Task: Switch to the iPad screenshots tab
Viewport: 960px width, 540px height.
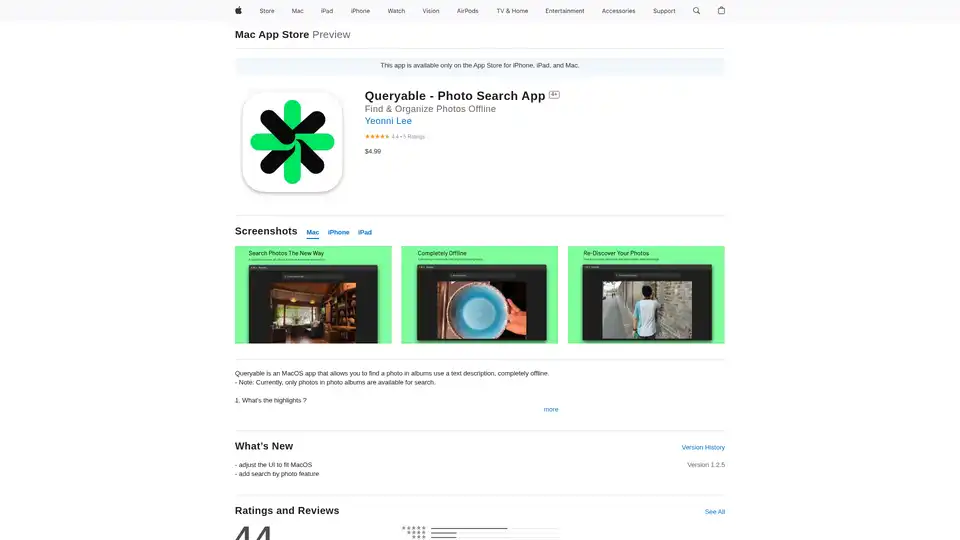Action: click(x=365, y=232)
